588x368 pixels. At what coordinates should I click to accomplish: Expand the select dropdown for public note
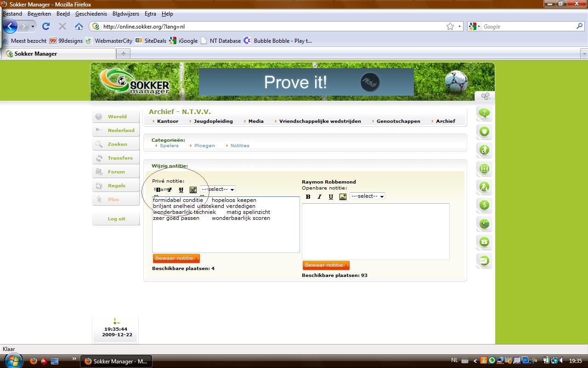[367, 196]
